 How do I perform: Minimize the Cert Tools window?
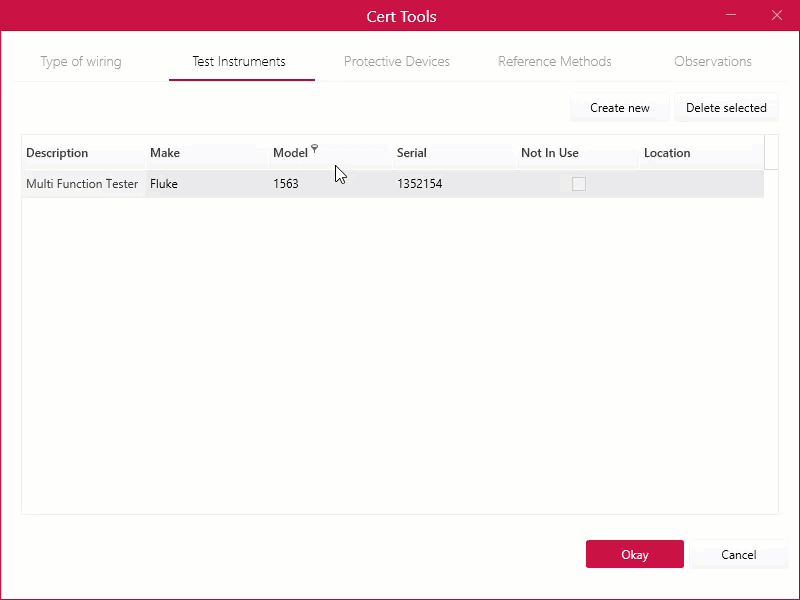click(731, 16)
